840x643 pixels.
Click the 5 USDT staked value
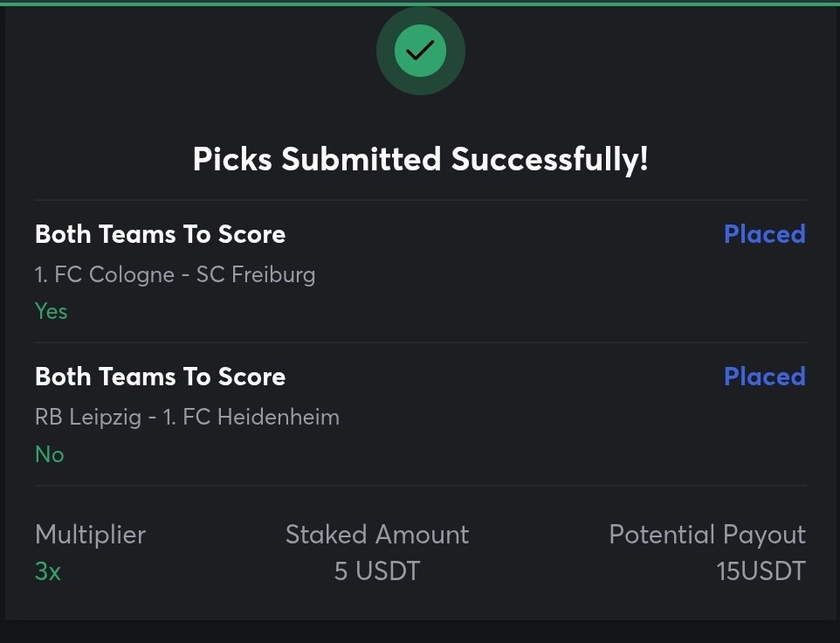tap(377, 571)
